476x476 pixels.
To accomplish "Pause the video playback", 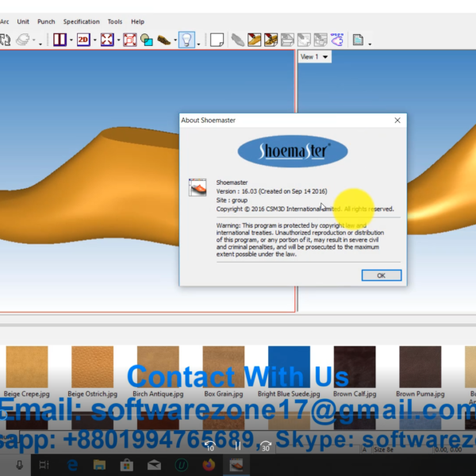I will [236, 446].
